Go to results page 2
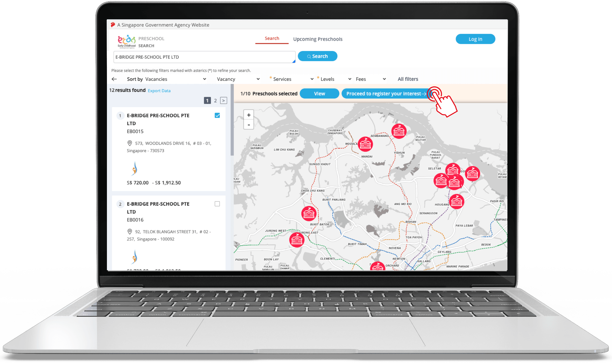The height and width of the screenshot is (364, 612). [215, 101]
